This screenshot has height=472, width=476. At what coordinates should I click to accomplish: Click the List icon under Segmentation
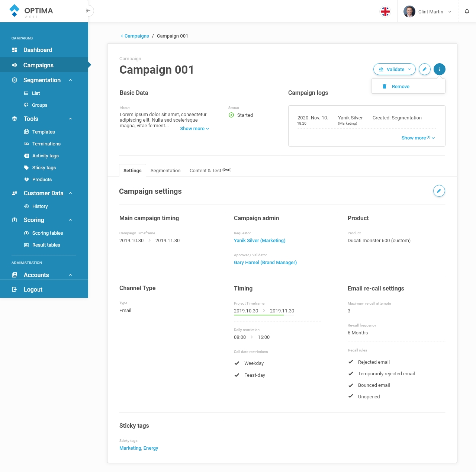(26, 93)
